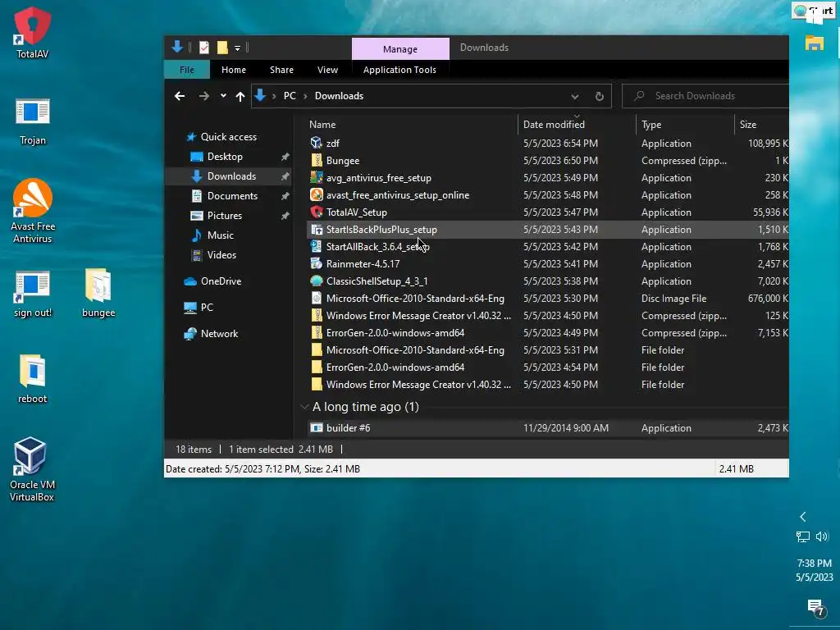Switch to the Share ribbon tab
The height and width of the screenshot is (630, 840).
(x=282, y=70)
